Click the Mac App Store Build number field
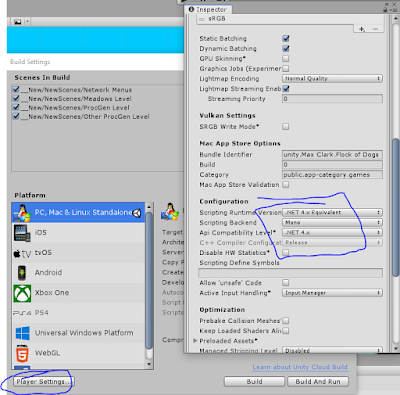Image resolution: width=400 pixels, height=395 pixels. 332,165
